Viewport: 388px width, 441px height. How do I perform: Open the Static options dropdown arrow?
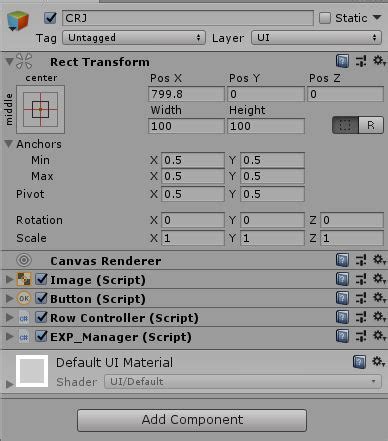(377, 17)
